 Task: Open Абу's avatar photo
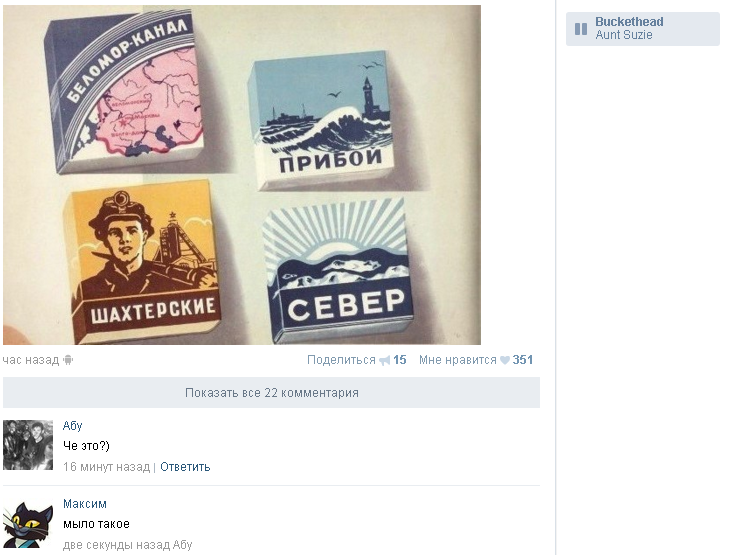(x=28, y=445)
